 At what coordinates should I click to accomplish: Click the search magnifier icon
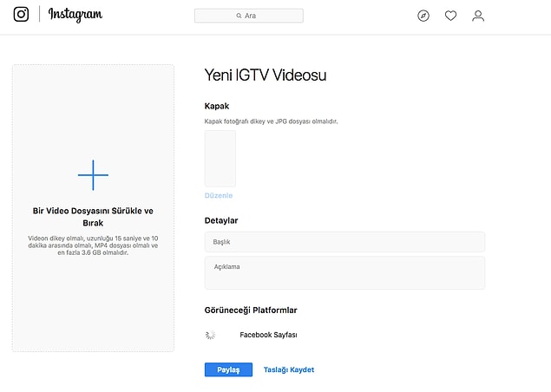pos(239,16)
